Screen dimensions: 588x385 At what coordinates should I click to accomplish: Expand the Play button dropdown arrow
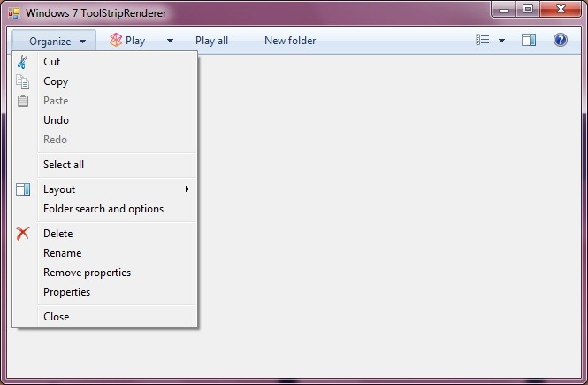pyautogui.click(x=170, y=41)
